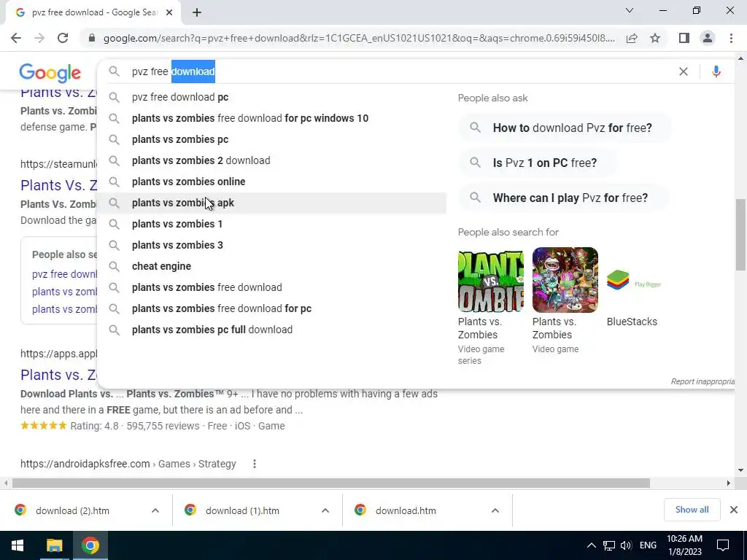Open the steamunlocked Plants Vs. Z result
The image size is (747, 560).
pyautogui.click(x=59, y=185)
